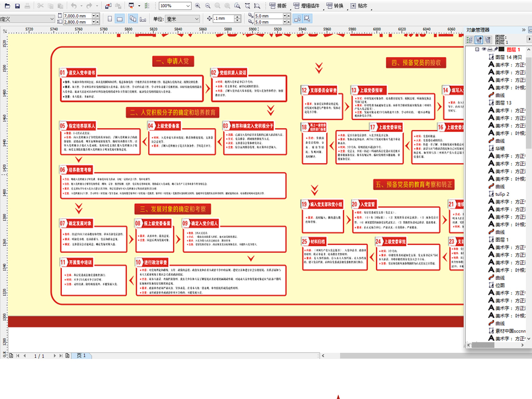
Task: Select the 页 1 page tab
Action: 82,356
